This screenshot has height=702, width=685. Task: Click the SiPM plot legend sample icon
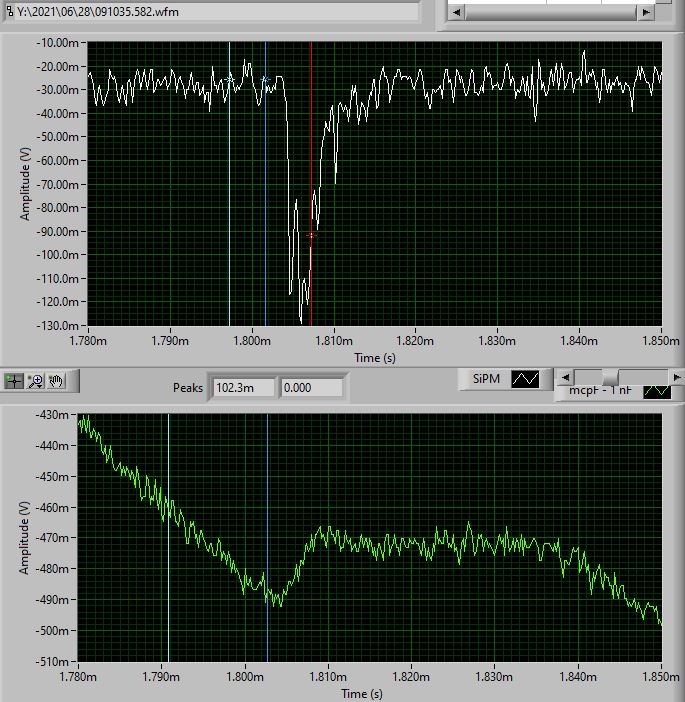pos(525,379)
